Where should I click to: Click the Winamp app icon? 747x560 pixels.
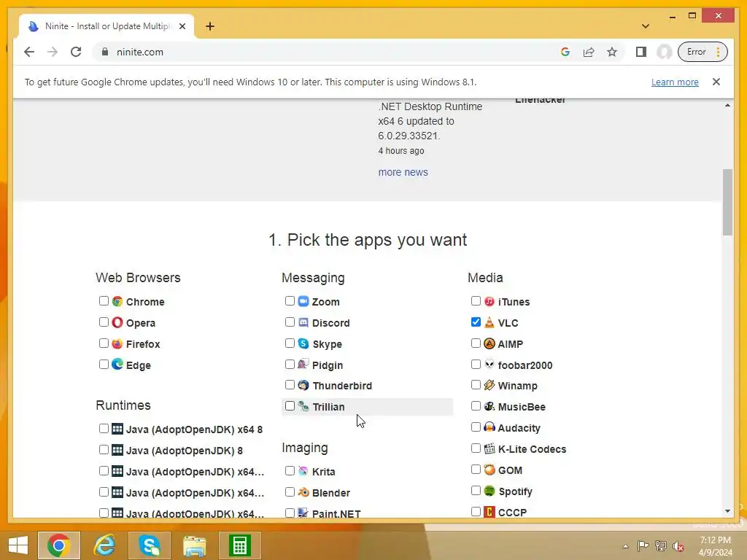pos(489,385)
